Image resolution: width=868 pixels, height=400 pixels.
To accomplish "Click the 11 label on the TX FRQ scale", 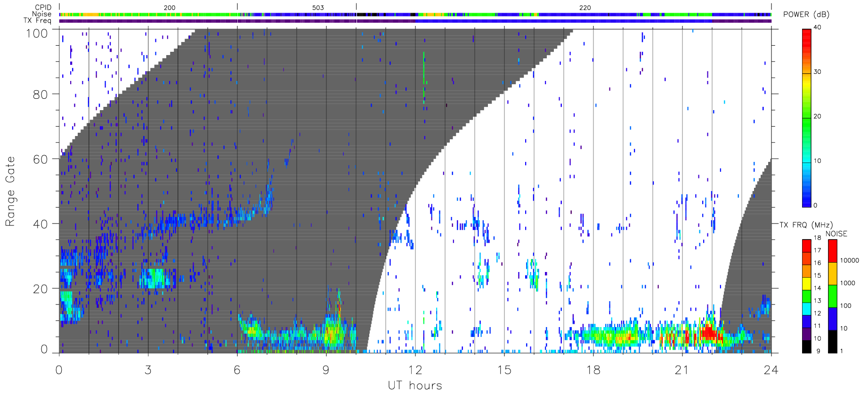I will click(x=817, y=326).
